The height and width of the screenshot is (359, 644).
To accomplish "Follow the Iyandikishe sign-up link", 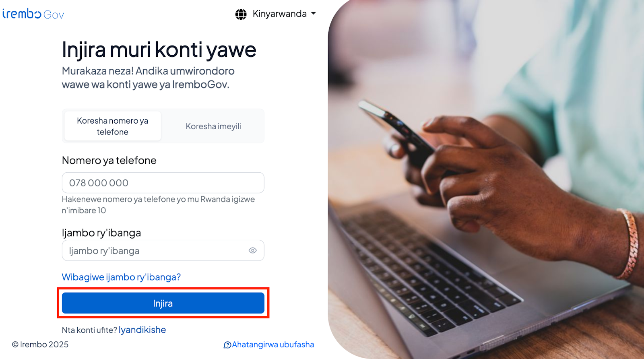I will (142, 330).
